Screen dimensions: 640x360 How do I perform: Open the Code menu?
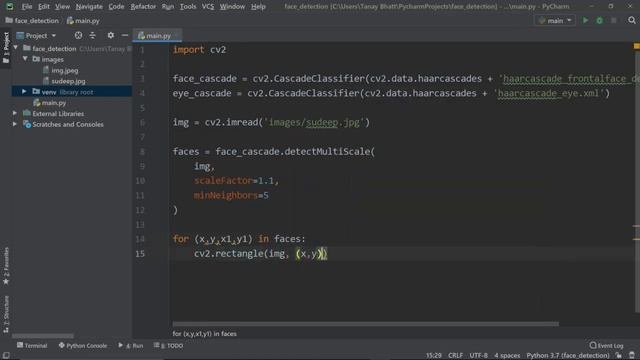pos(116,7)
